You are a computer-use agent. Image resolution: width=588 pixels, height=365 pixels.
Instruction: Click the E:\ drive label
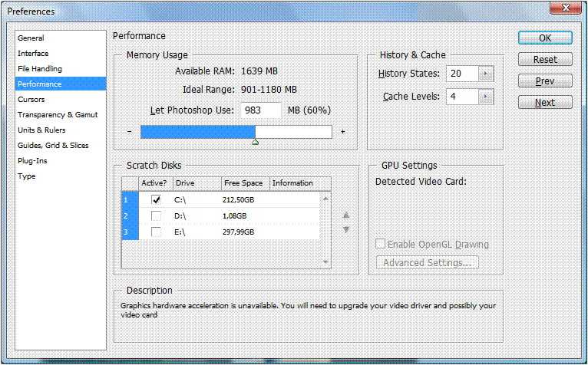pos(180,232)
